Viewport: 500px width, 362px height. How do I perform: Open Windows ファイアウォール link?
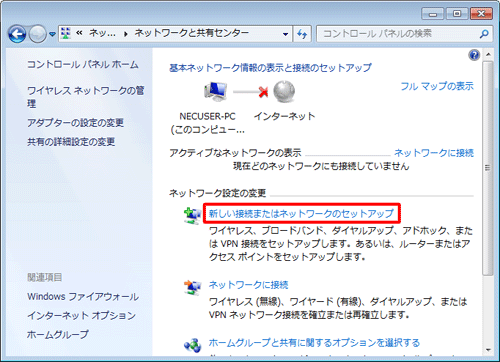click(x=83, y=297)
